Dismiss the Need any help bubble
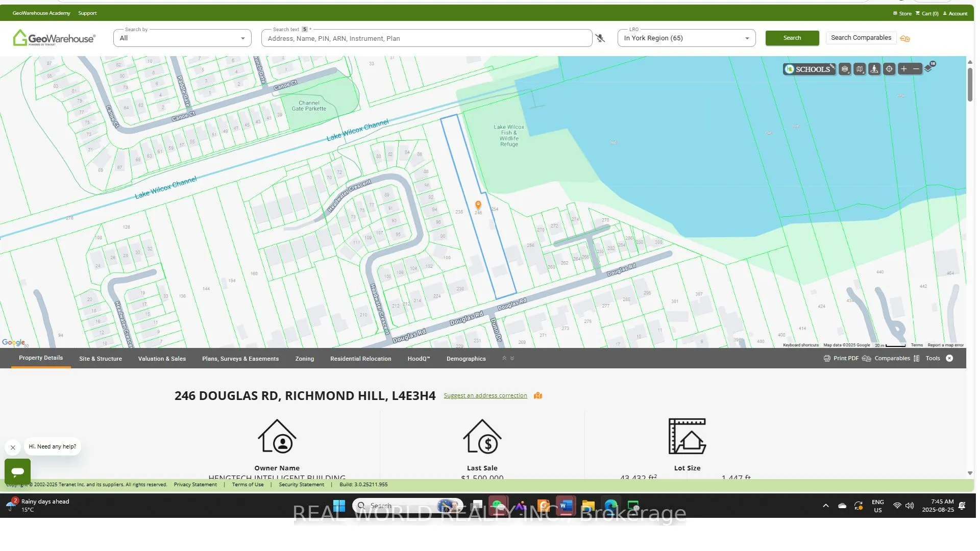Viewport: 980px width, 551px height. 13,447
